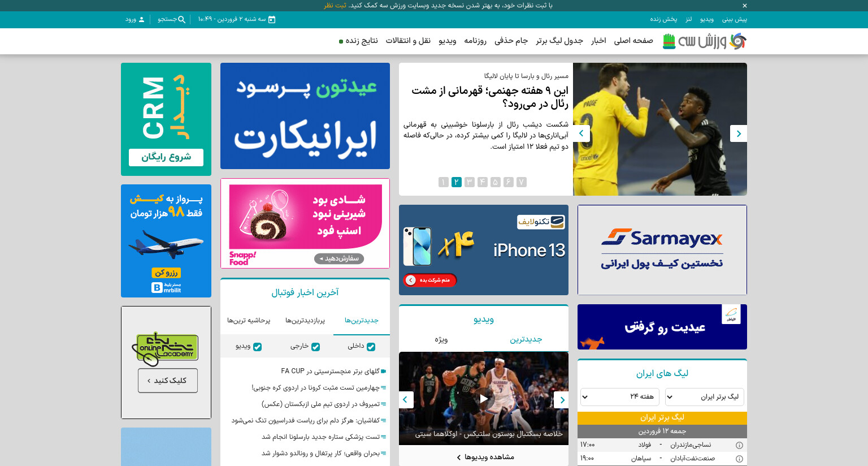Open روزنامه menu item
The image size is (868, 466).
click(475, 41)
